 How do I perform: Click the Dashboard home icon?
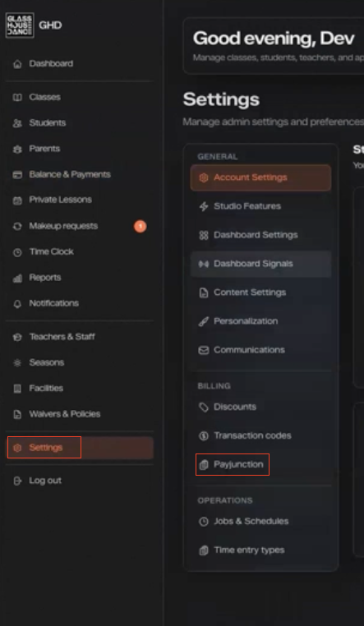pos(17,64)
